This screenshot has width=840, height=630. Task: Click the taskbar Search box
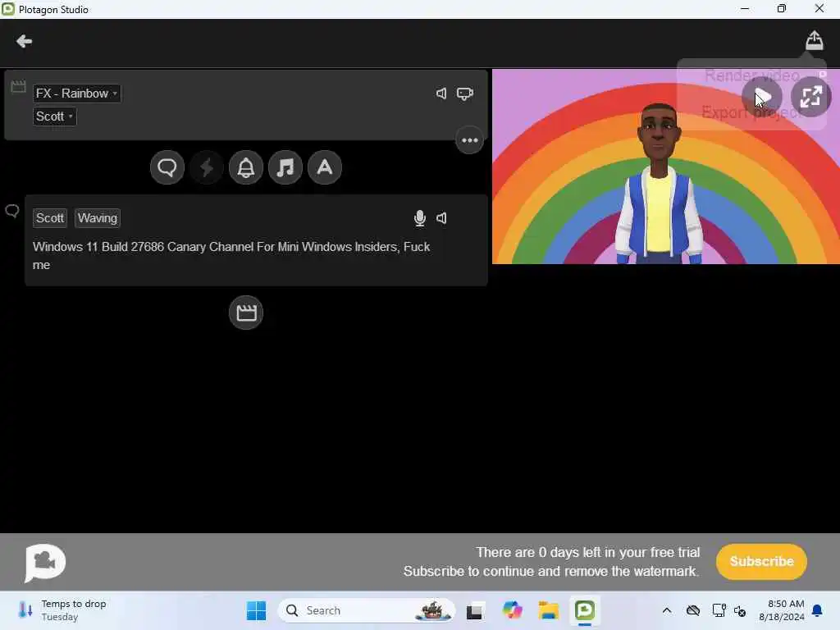tap(367, 610)
